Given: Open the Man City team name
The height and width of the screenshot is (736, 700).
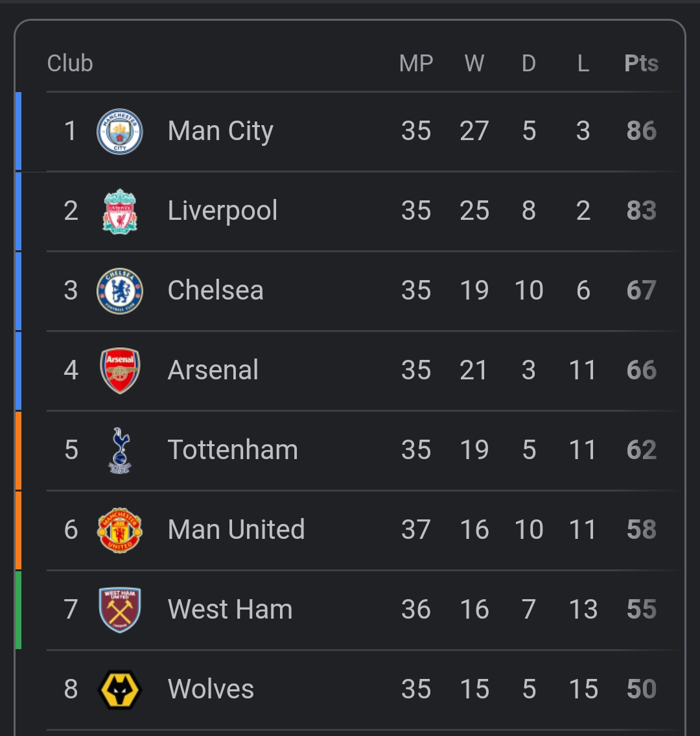Looking at the screenshot, I should tap(220, 131).
